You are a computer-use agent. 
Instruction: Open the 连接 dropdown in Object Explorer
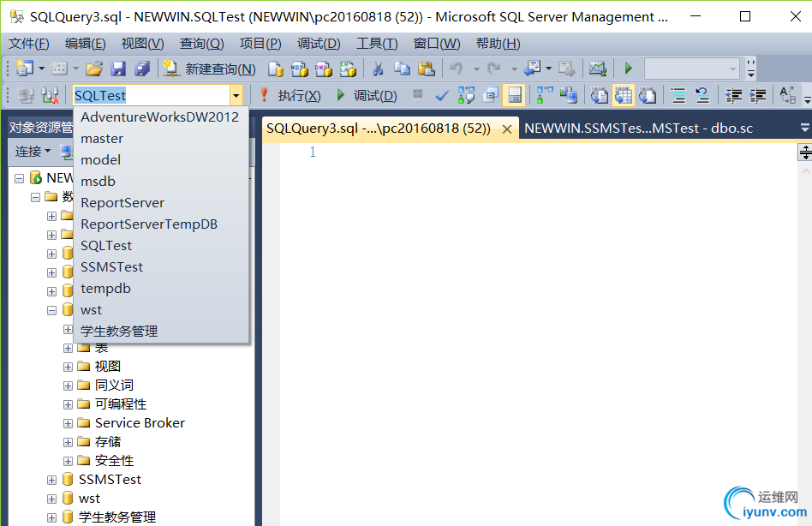coord(33,151)
